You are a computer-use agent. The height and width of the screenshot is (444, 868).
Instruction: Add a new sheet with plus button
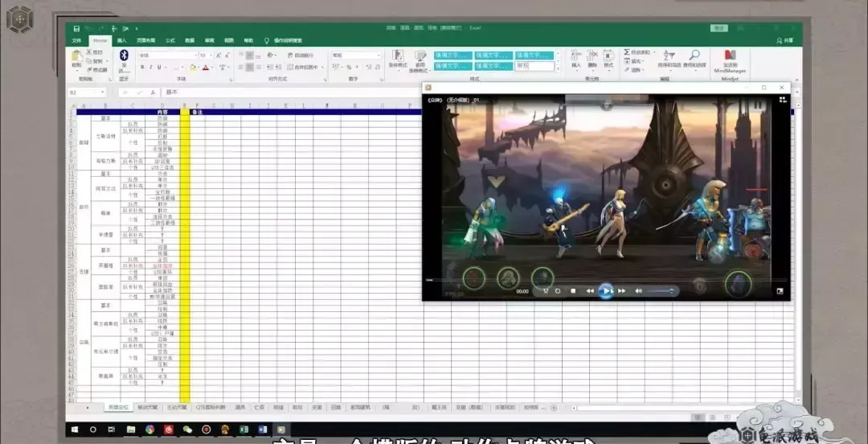[553, 408]
